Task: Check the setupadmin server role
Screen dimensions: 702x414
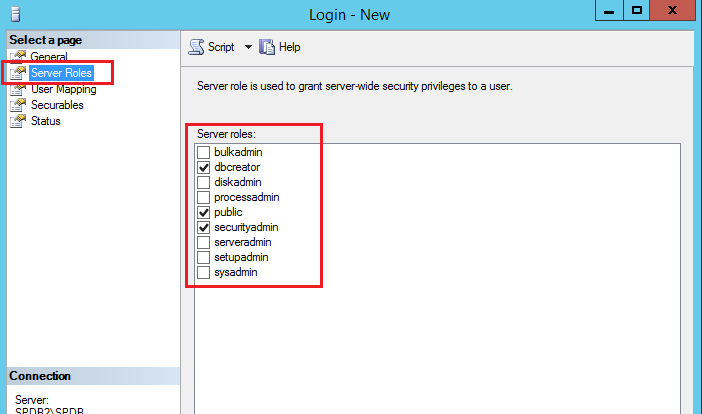Action: [x=204, y=257]
